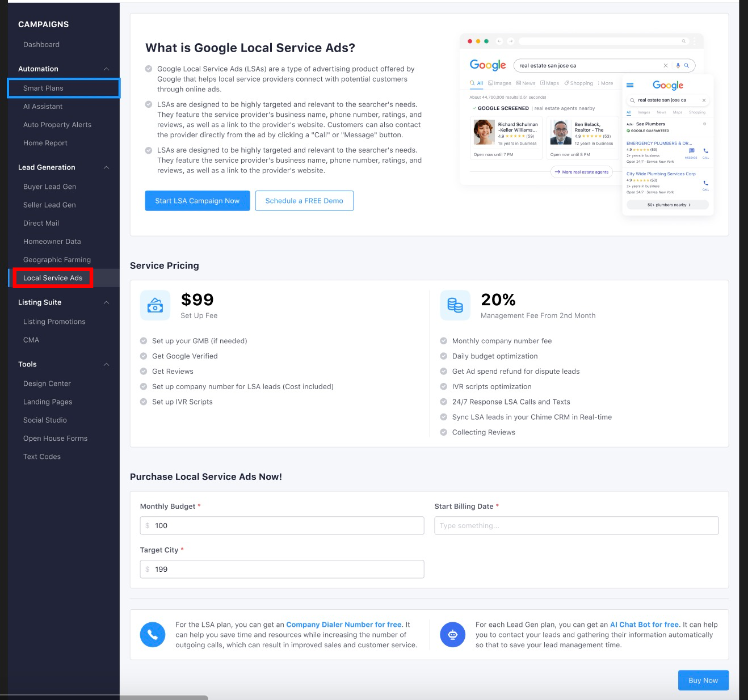The width and height of the screenshot is (748, 700).
Task: Click the $99 setup fee money icon
Action: tap(155, 305)
